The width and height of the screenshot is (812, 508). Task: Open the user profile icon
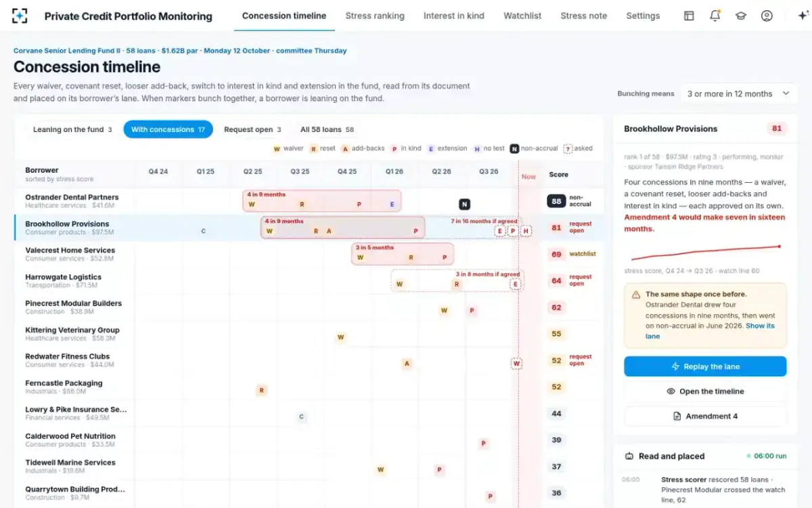pyautogui.click(x=767, y=16)
